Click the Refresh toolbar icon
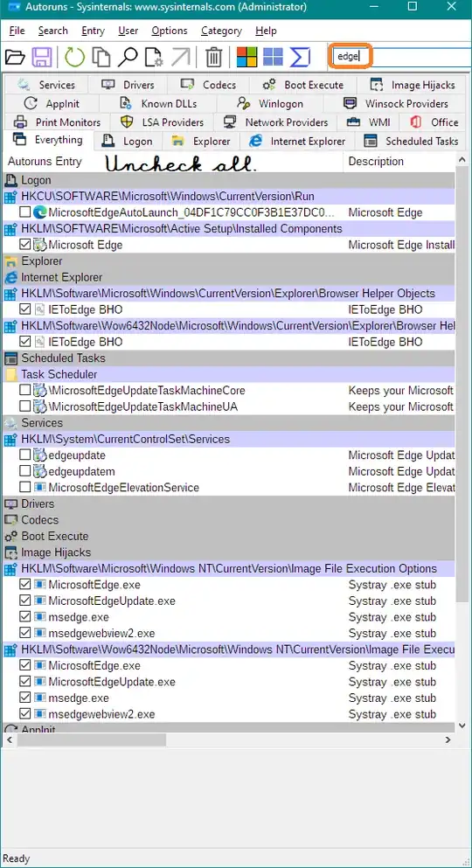Viewport: 472px width, 868px height. (74, 57)
